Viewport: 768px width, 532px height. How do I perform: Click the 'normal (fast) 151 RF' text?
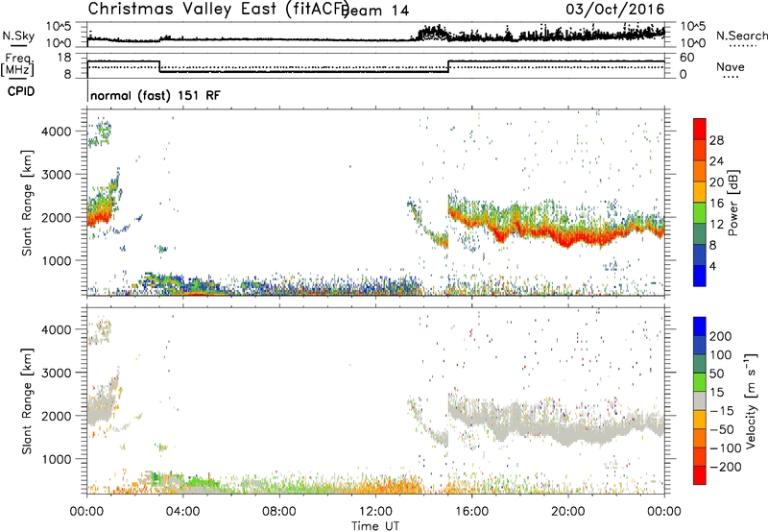tap(156, 95)
